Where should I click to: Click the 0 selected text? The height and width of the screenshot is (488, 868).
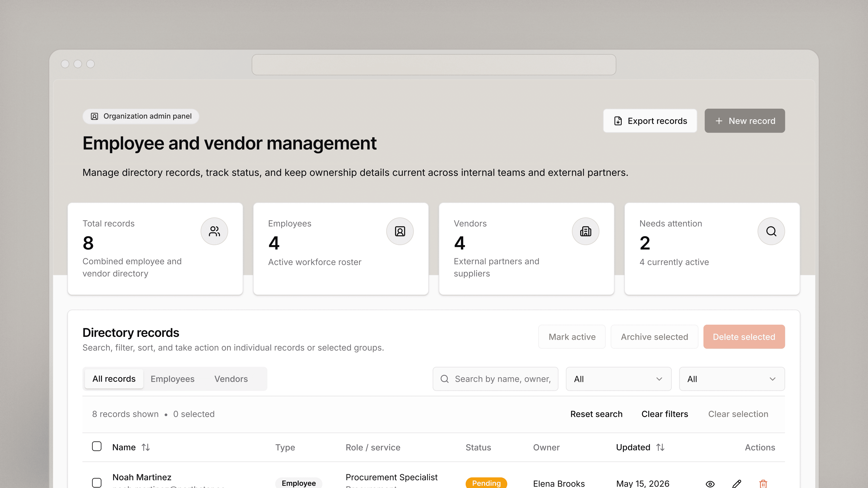pos(194,414)
